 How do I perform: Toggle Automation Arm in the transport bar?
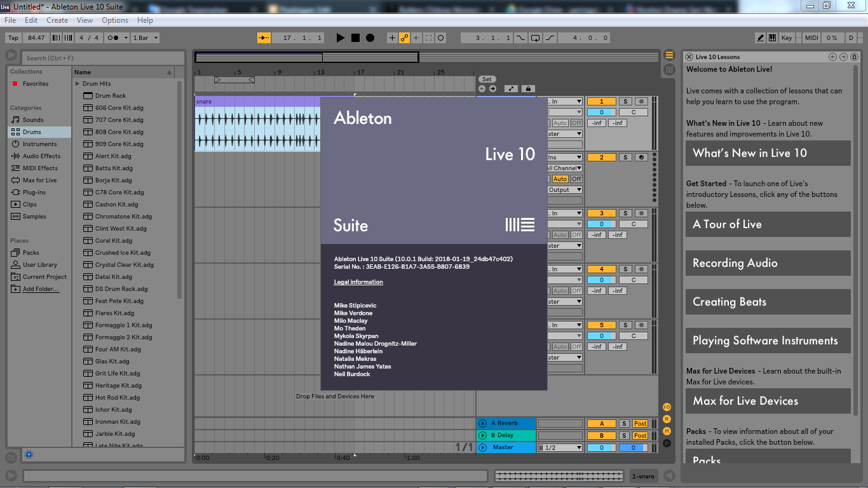coord(404,38)
